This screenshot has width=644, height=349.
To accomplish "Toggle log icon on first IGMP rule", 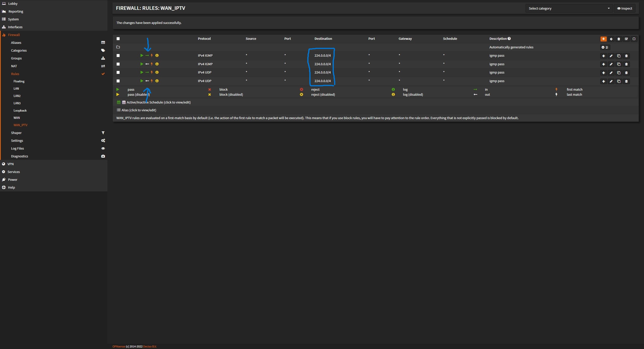I will (157, 55).
